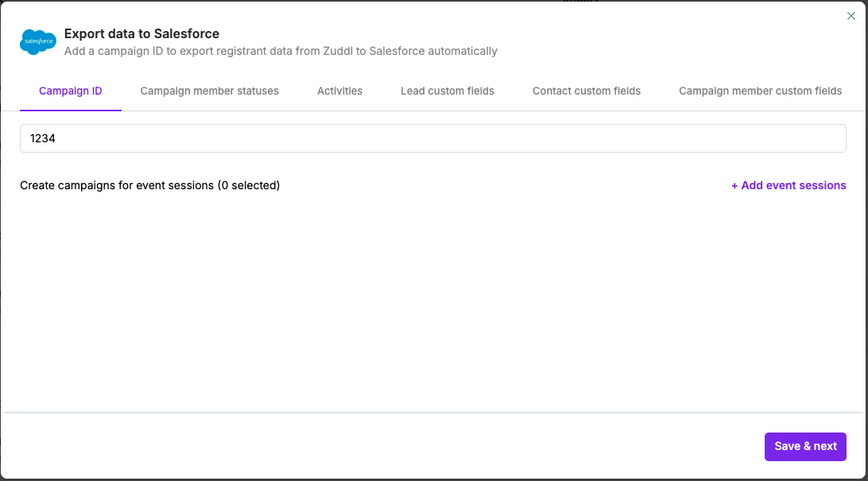
Task: Show the Campaign member custom fields tab
Action: tap(760, 91)
